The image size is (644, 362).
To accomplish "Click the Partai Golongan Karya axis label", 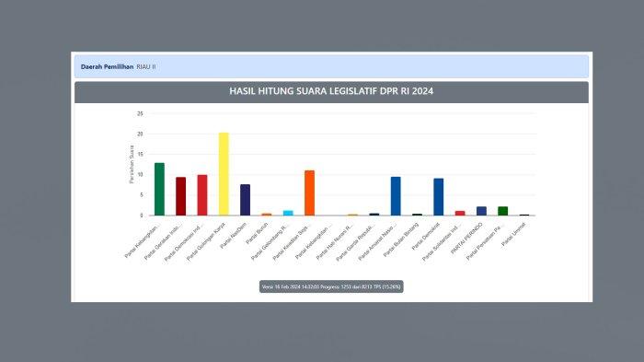I will [206, 241].
